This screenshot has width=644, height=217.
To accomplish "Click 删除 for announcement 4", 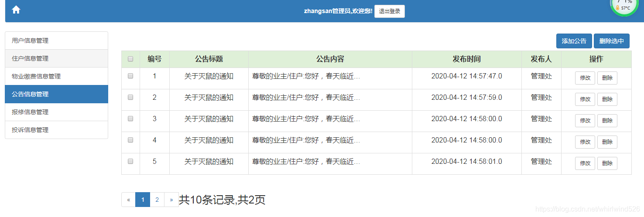I will 607,142.
